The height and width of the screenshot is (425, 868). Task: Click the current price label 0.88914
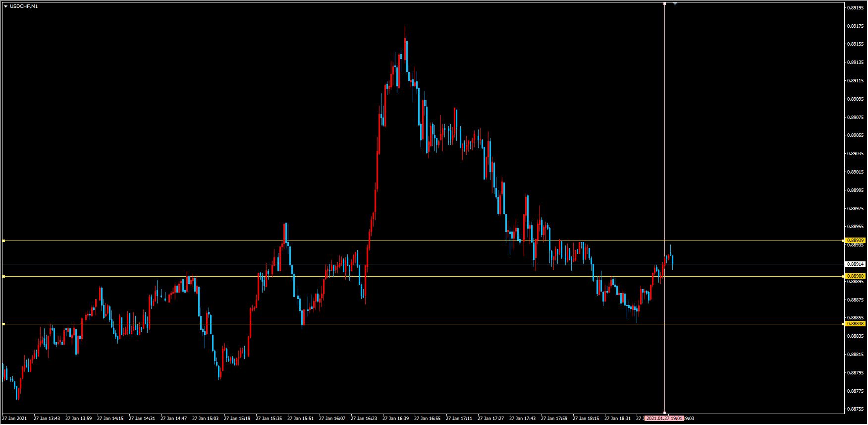(x=855, y=264)
